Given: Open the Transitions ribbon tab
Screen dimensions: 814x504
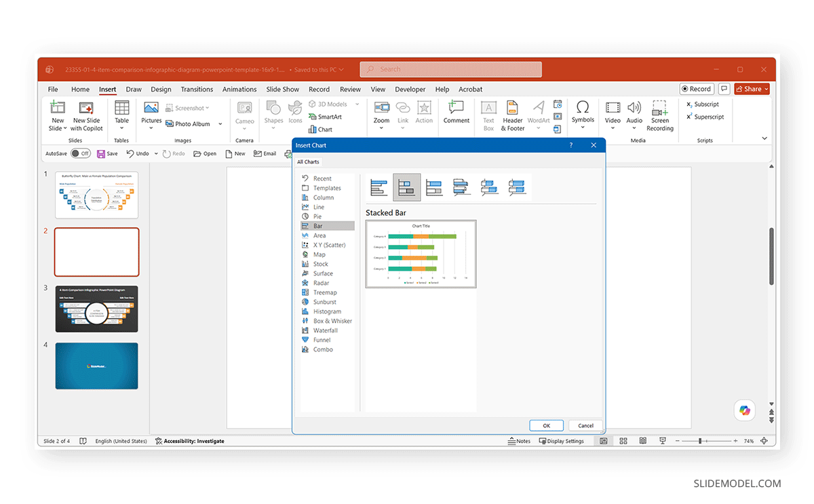Looking at the screenshot, I should pyautogui.click(x=197, y=89).
